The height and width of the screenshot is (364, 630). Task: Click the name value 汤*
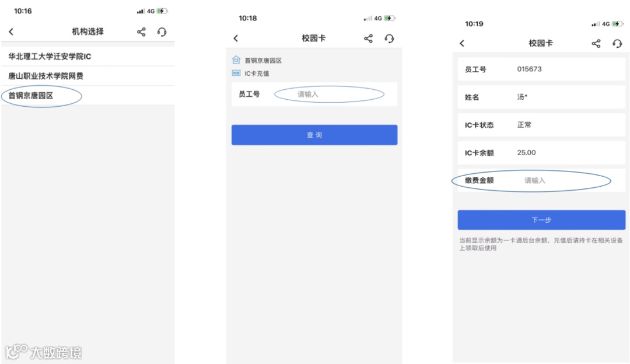[x=522, y=97]
